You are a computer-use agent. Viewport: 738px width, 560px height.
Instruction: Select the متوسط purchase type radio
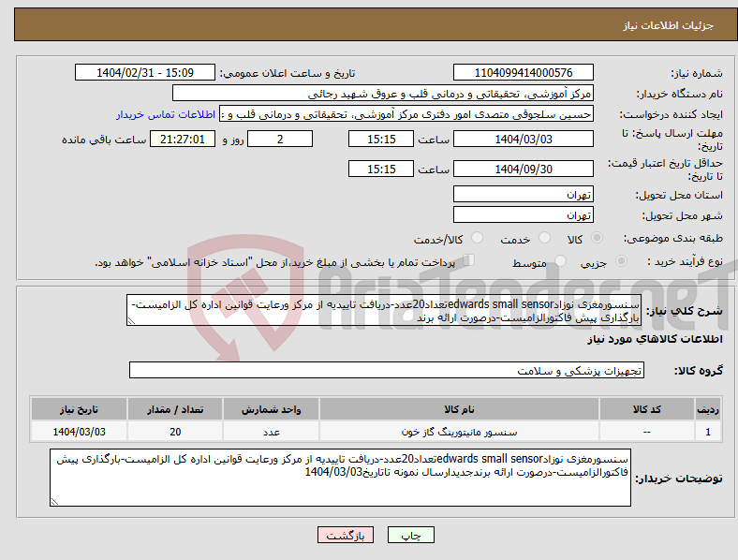560,260
